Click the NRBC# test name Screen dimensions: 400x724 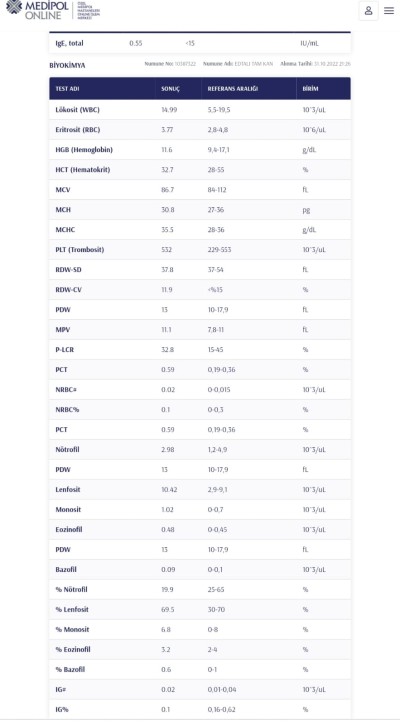point(66,390)
